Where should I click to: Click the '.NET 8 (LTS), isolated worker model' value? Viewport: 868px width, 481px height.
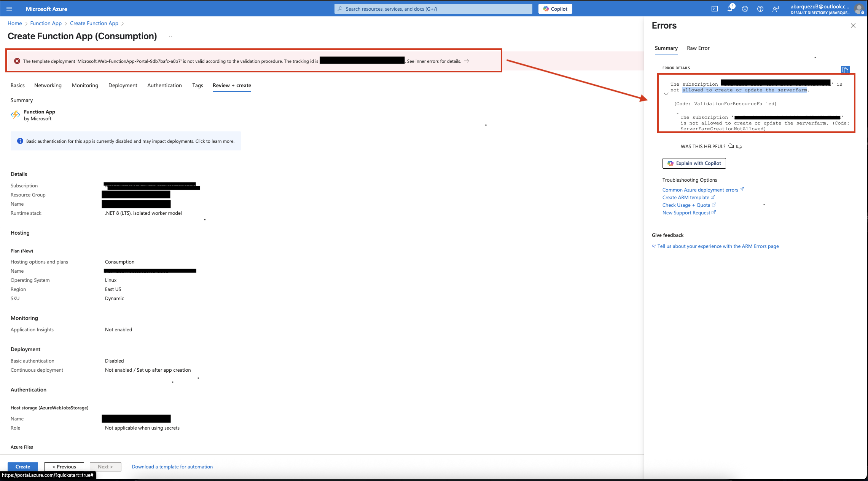[143, 213]
